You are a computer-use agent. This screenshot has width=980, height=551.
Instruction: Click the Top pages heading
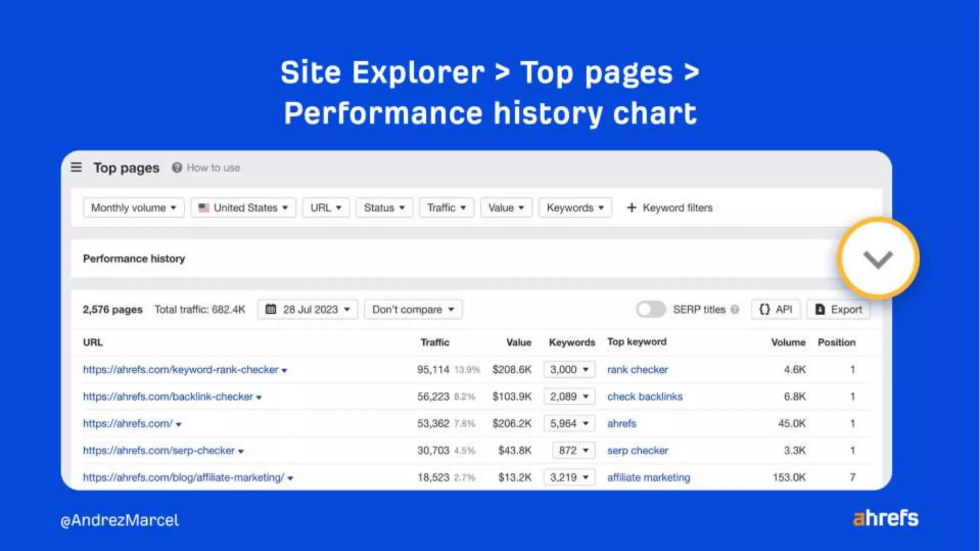tap(126, 168)
